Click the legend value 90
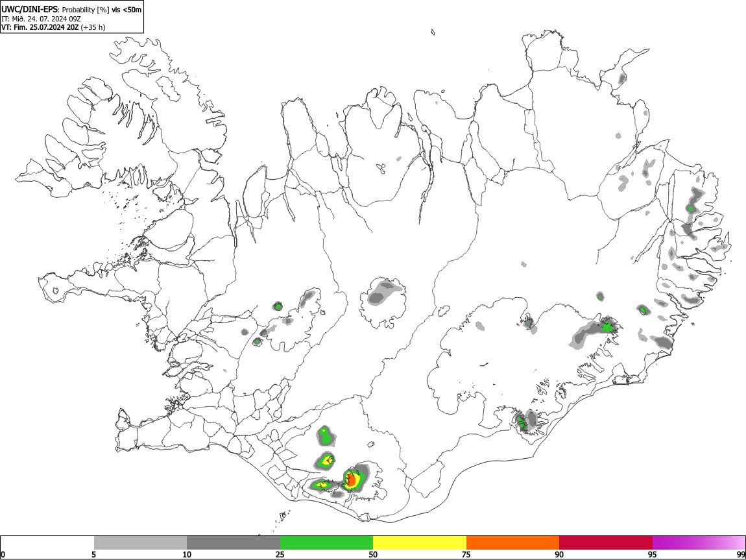 [x=559, y=554]
